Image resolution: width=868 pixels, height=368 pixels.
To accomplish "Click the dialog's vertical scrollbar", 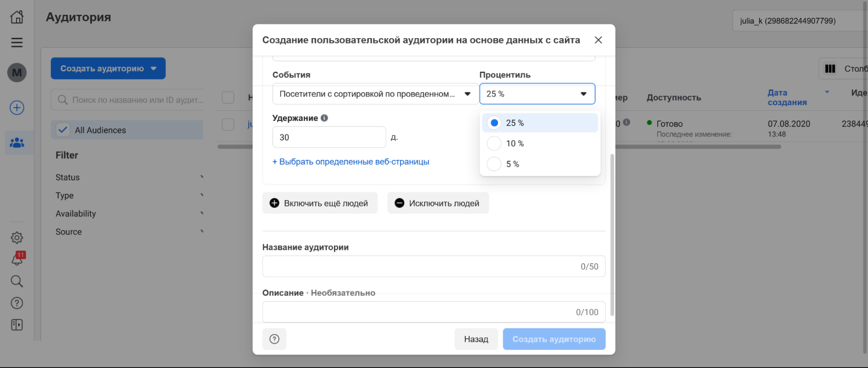I will [612, 235].
